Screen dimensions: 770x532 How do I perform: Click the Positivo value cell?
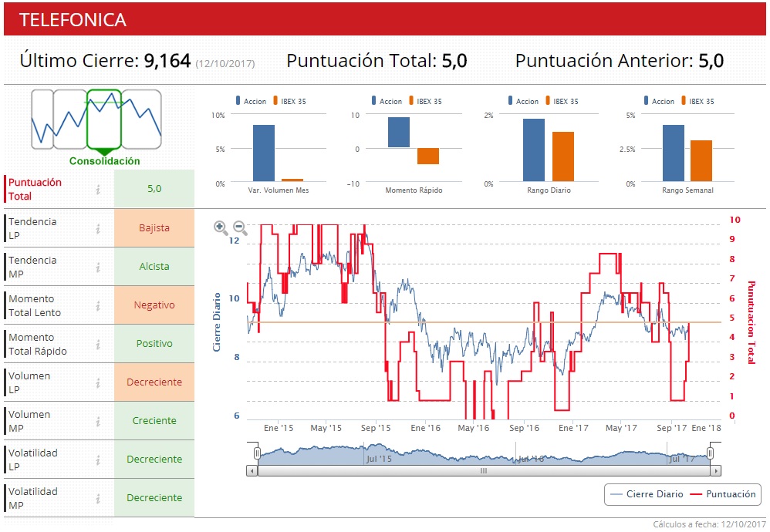(x=154, y=344)
